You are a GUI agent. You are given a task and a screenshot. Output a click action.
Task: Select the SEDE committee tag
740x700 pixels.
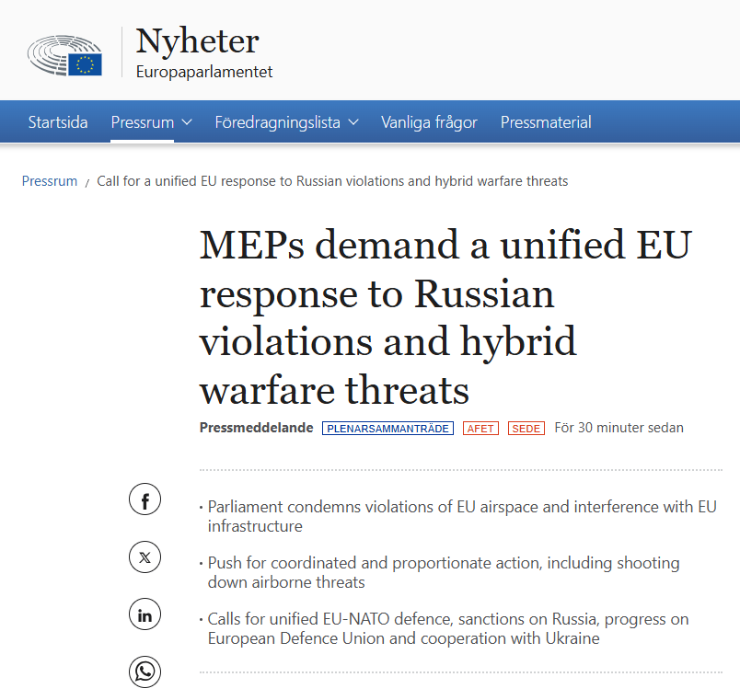526,429
